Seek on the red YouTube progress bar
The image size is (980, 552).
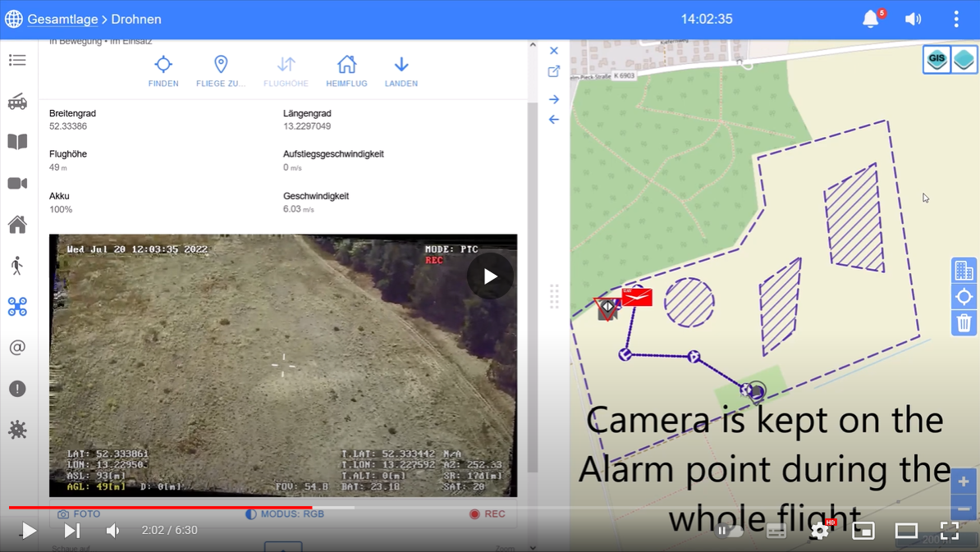161,508
